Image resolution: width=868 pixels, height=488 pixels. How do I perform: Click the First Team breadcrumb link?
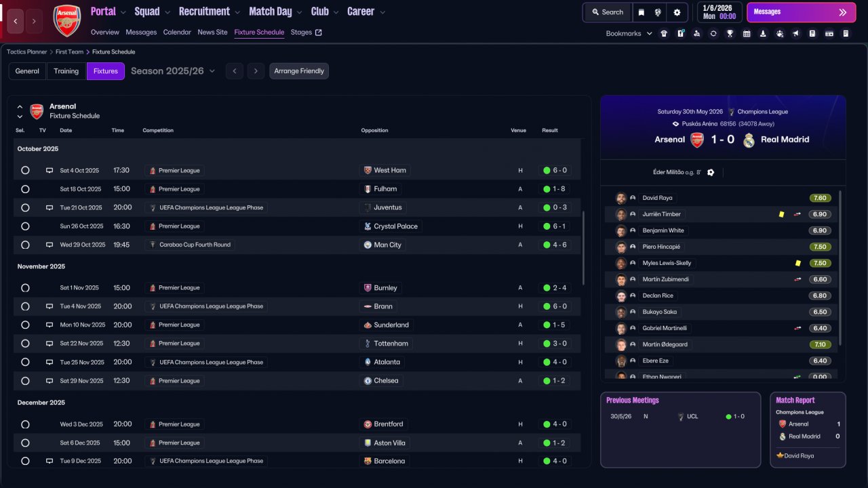click(x=70, y=52)
